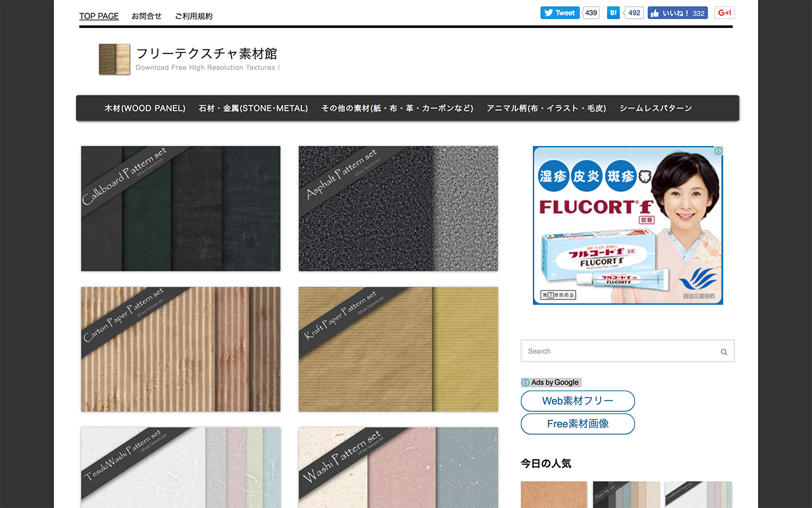Click the Ads by Google label
The height and width of the screenshot is (508, 812).
[551, 382]
